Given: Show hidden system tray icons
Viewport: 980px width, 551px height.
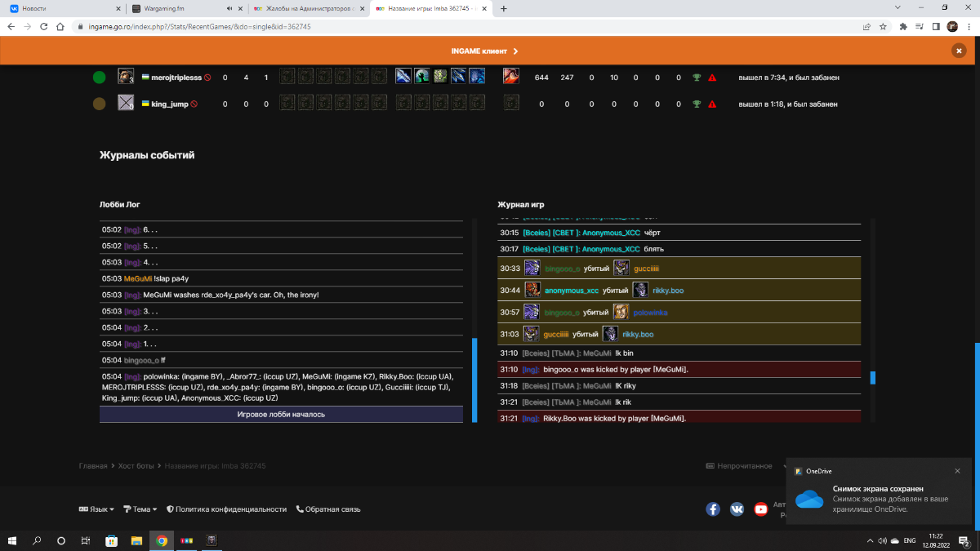Looking at the screenshot, I should point(867,540).
